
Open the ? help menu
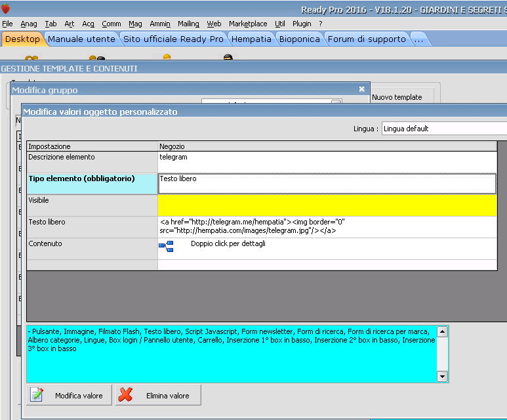[x=321, y=24]
